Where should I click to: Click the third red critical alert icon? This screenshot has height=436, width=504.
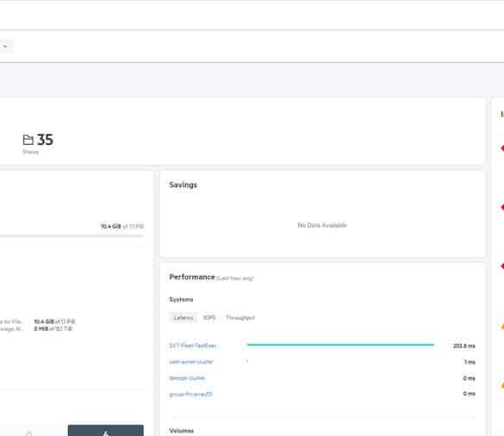click(502, 266)
